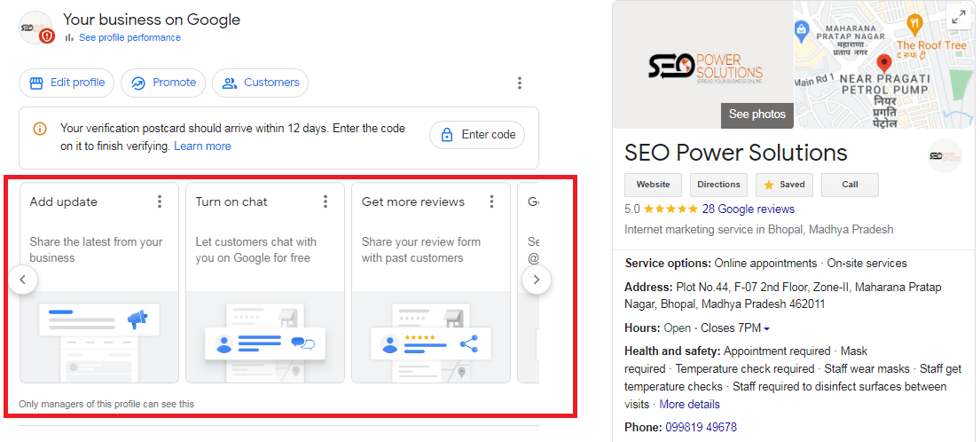Click Only managers of this profile note
This screenshot has height=442, width=980.
pos(106,404)
